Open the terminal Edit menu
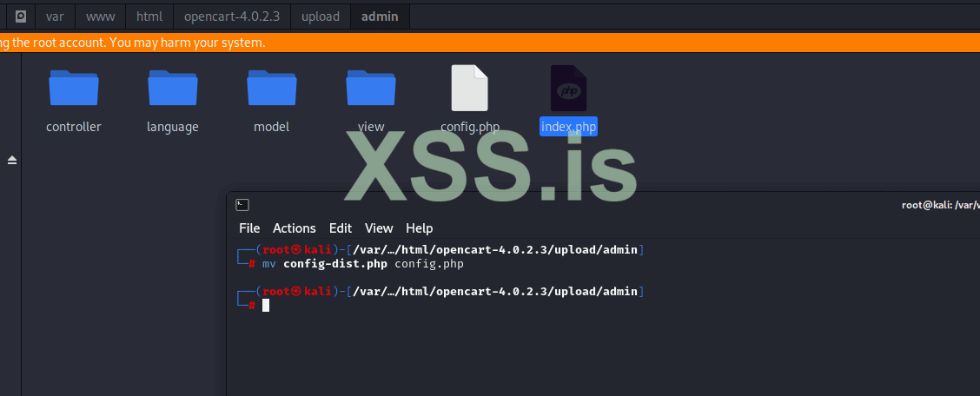 click(x=341, y=228)
